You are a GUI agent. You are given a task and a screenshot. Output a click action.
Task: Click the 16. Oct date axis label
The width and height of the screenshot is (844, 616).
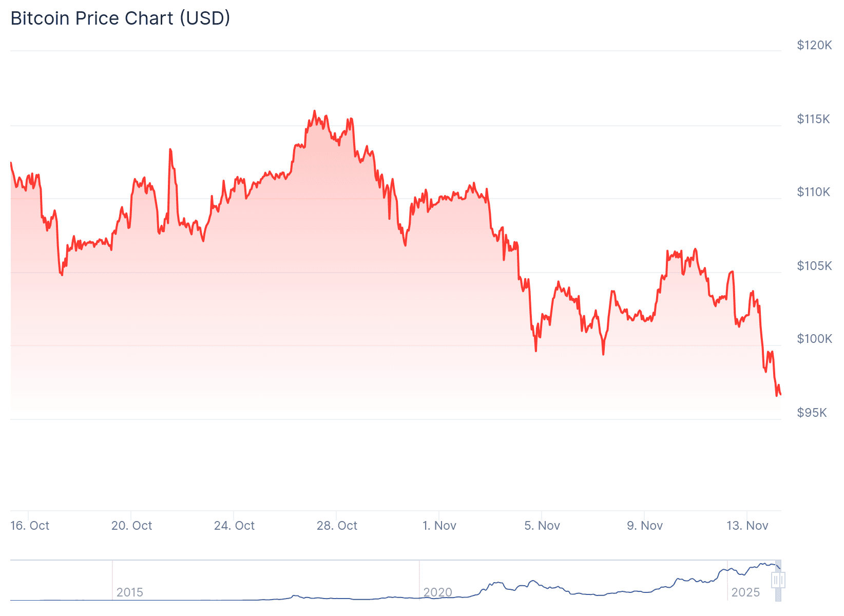30,526
